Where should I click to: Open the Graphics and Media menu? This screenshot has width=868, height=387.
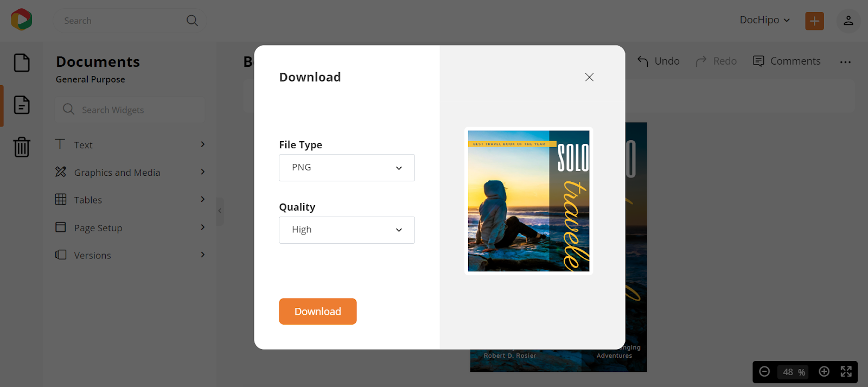pos(130,172)
